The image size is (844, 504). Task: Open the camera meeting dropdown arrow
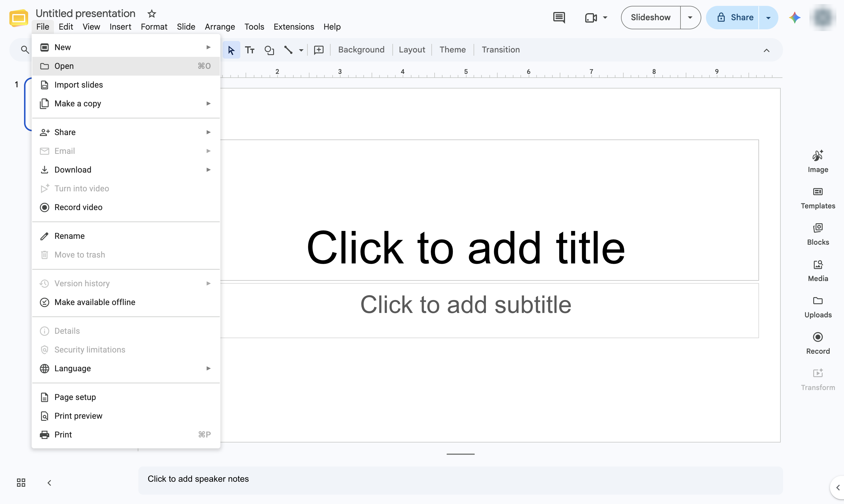point(605,17)
